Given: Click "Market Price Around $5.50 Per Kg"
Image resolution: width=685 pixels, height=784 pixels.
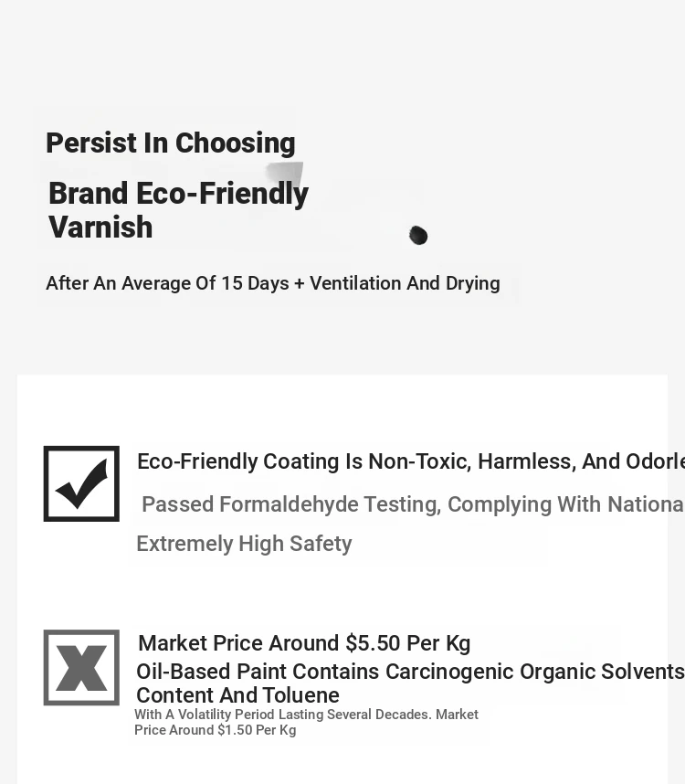Looking at the screenshot, I should pyautogui.click(x=304, y=643).
